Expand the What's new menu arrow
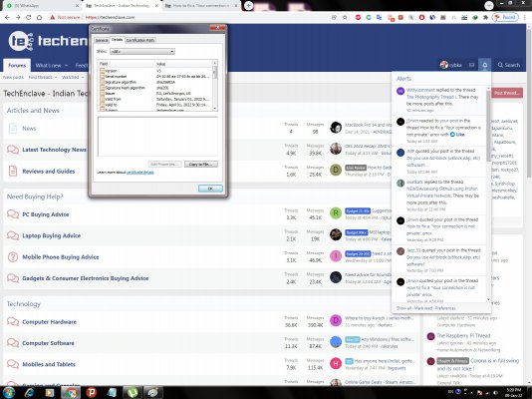The height and width of the screenshot is (399, 532). [66, 65]
